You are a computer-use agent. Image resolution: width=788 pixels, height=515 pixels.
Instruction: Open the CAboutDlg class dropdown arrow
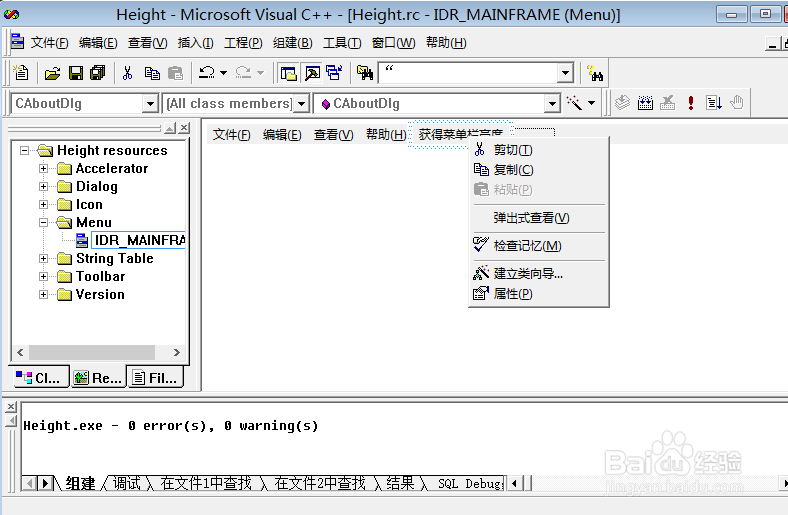coord(150,104)
